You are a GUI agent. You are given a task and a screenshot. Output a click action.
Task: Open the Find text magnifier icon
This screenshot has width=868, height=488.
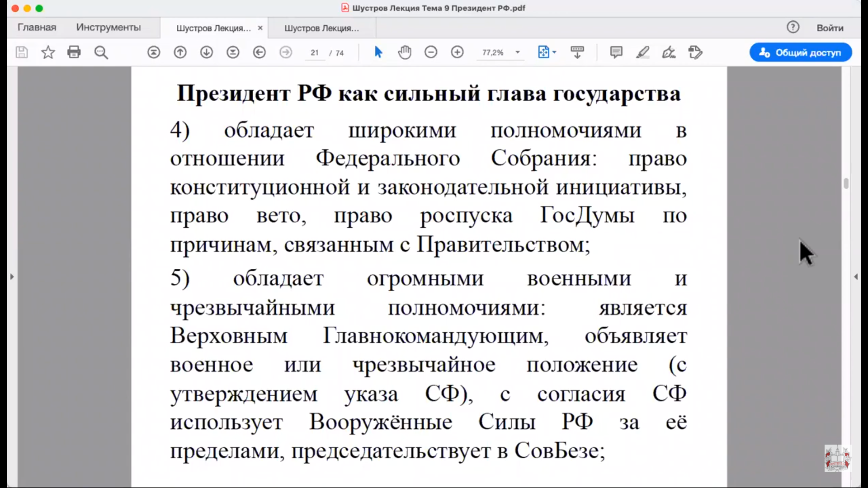(x=101, y=52)
